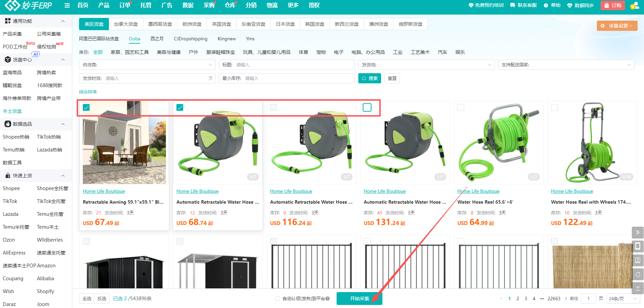Switch to 欧洲货盘 tab
Image resolution: width=644 pixels, height=308 pixels.
pos(192,24)
